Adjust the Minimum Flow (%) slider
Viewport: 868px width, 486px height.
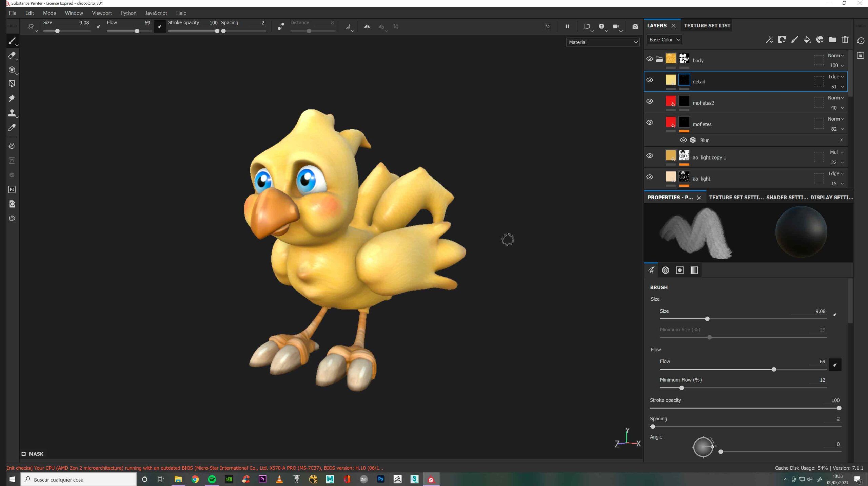click(743, 388)
